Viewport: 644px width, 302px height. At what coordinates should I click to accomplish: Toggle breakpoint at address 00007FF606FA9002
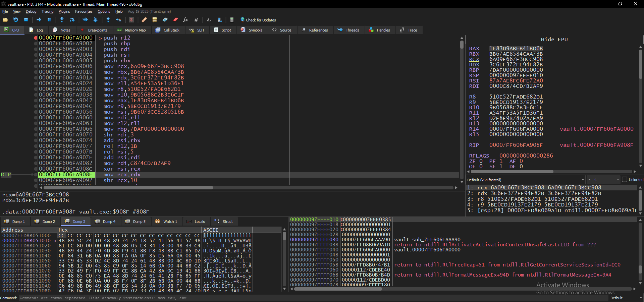tap(36, 44)
